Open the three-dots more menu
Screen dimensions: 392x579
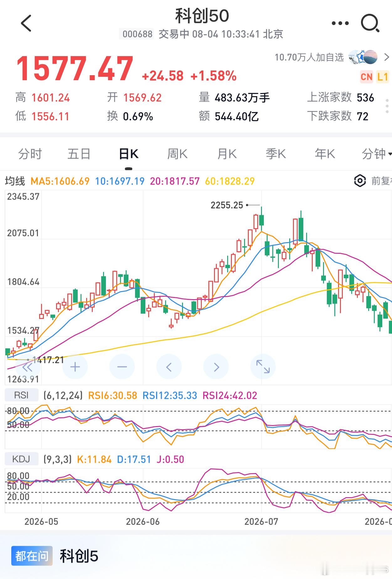pyautogui.click(x=340, y=23)
